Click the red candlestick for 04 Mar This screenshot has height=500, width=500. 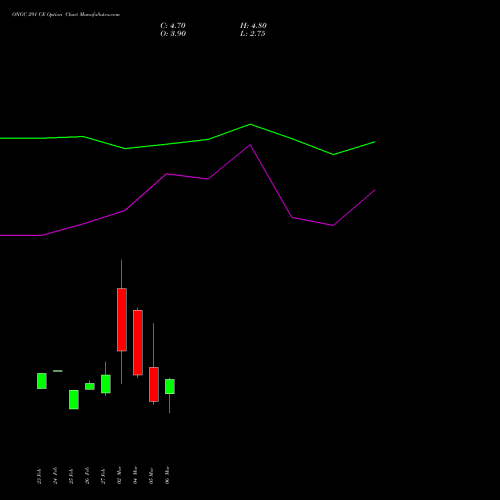[138, 342]
